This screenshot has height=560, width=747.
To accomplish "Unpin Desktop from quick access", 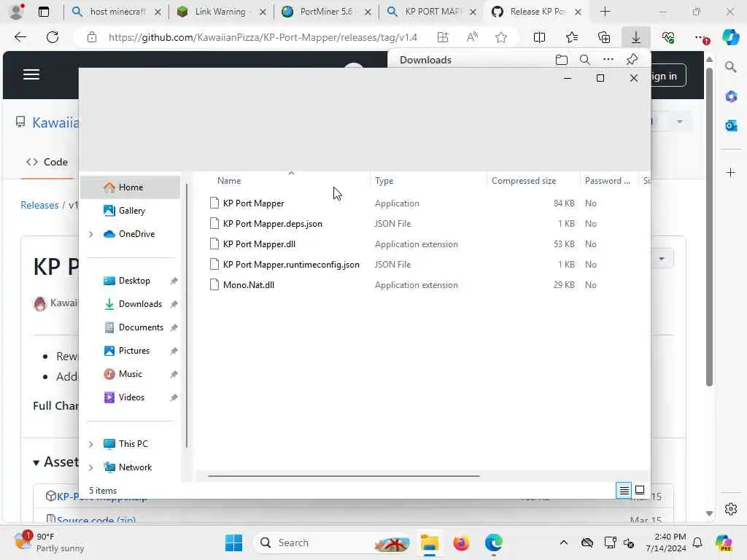I will point(174,281).
